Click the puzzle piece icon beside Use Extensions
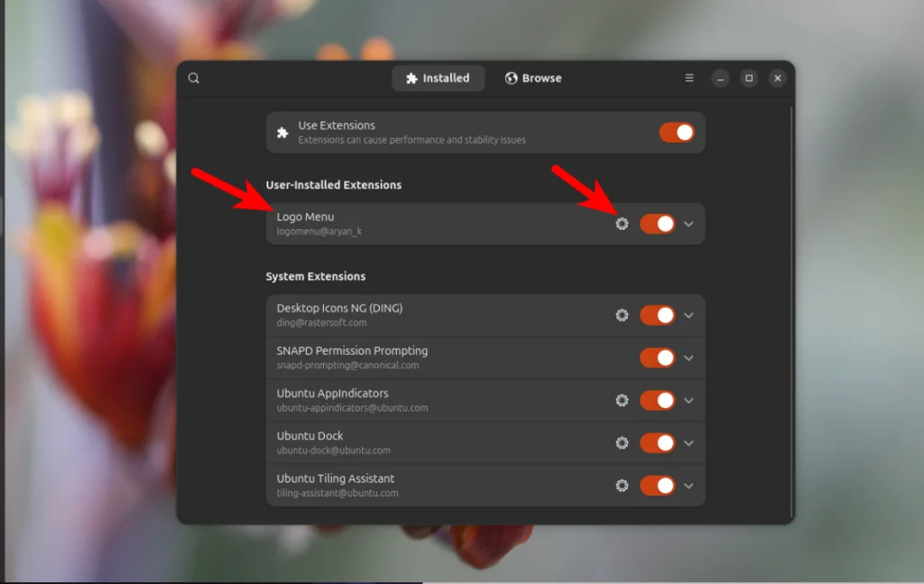The width and height of the screenshot is (924, 584). [282, 132]
